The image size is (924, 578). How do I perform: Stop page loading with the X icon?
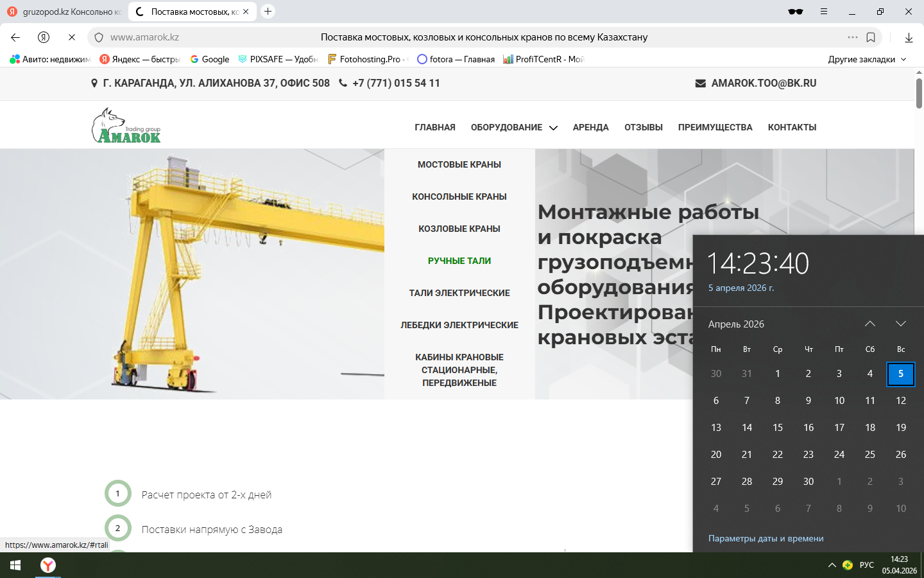pos(72,37)
